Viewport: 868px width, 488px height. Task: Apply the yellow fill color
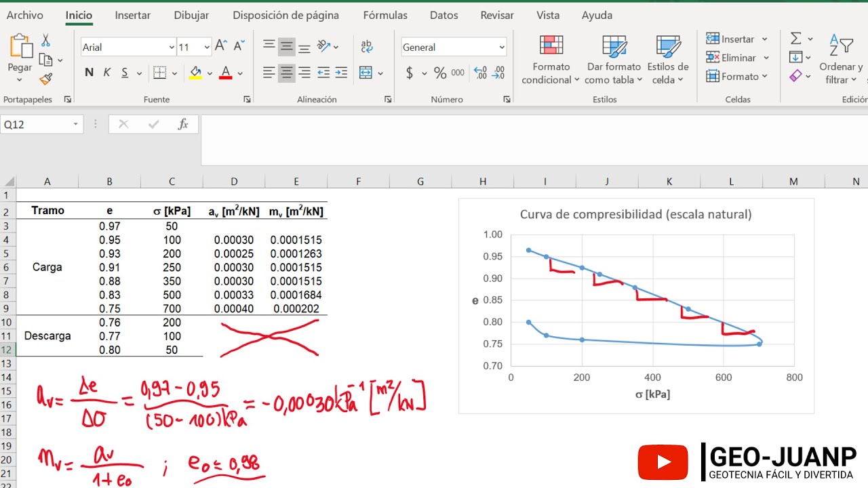[195, 73]
